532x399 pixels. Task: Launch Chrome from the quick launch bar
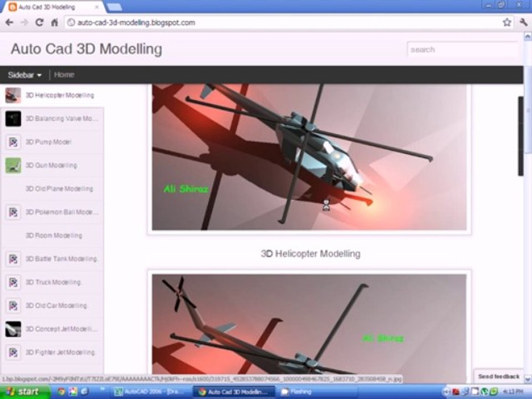click(61, 392)
